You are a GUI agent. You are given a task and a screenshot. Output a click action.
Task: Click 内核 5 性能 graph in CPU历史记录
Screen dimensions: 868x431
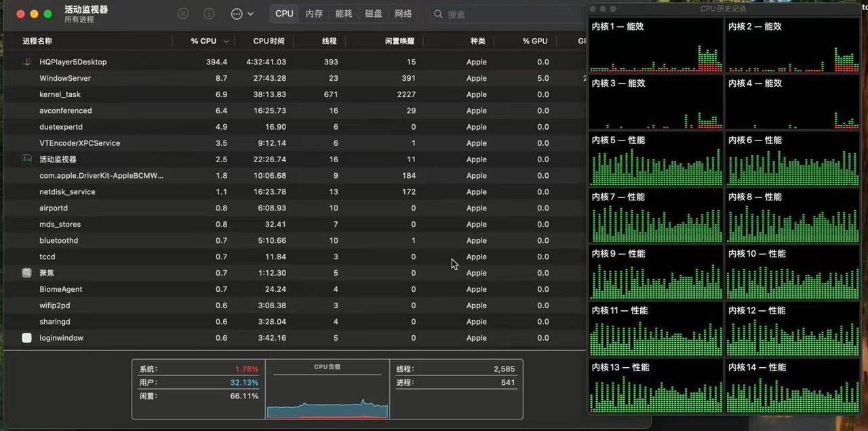656,159
